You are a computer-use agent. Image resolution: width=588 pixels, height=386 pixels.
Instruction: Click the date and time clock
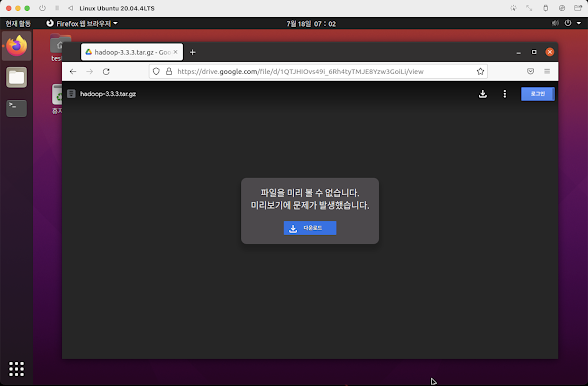pyautogui.click(x=311, y=24)
